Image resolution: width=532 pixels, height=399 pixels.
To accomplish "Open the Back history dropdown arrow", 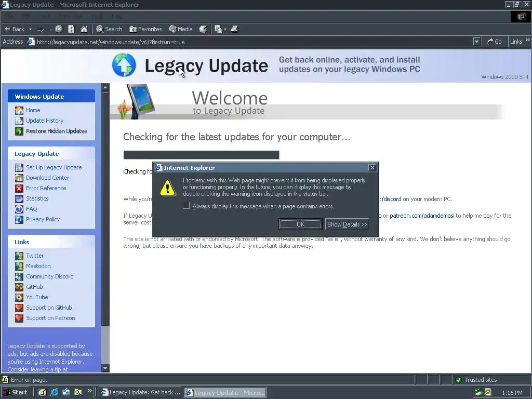I will [x=30, y=29].
